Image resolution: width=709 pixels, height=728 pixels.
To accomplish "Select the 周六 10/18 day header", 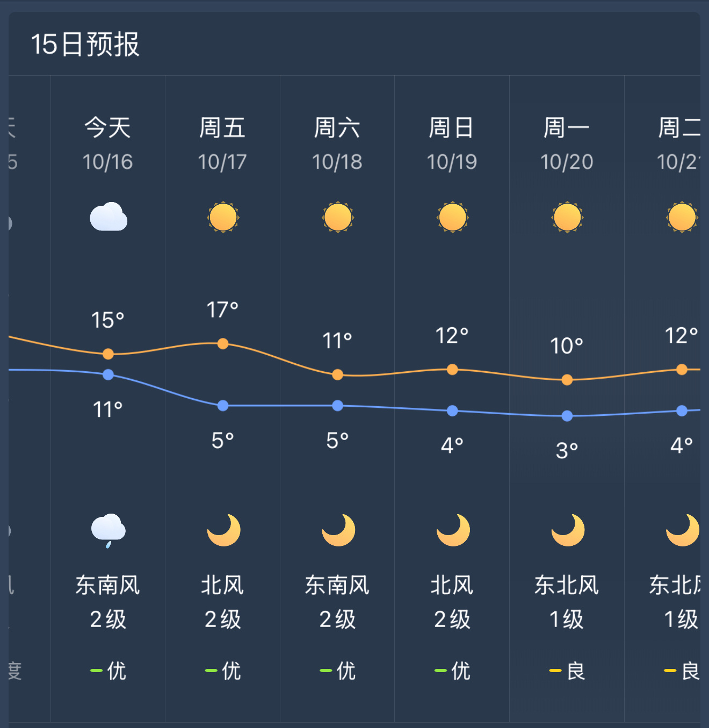I will [x=337, y=144].
